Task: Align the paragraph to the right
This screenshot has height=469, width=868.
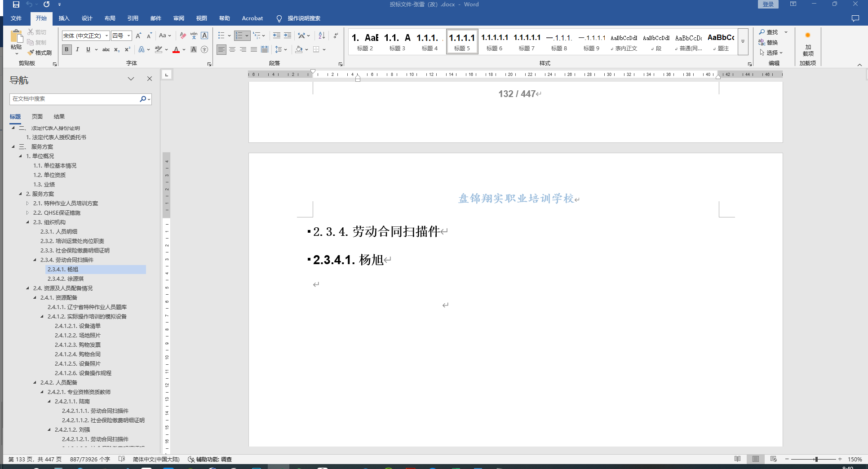Action: point(243,49)
